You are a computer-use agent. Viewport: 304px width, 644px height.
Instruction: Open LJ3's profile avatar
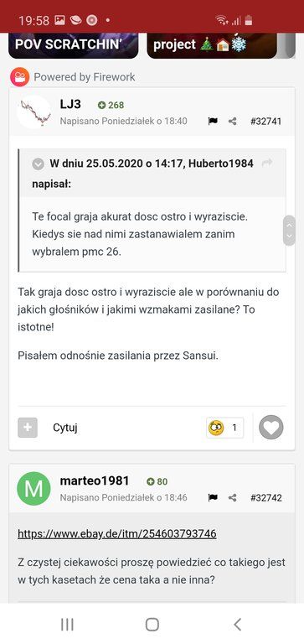tap(33, 112)
